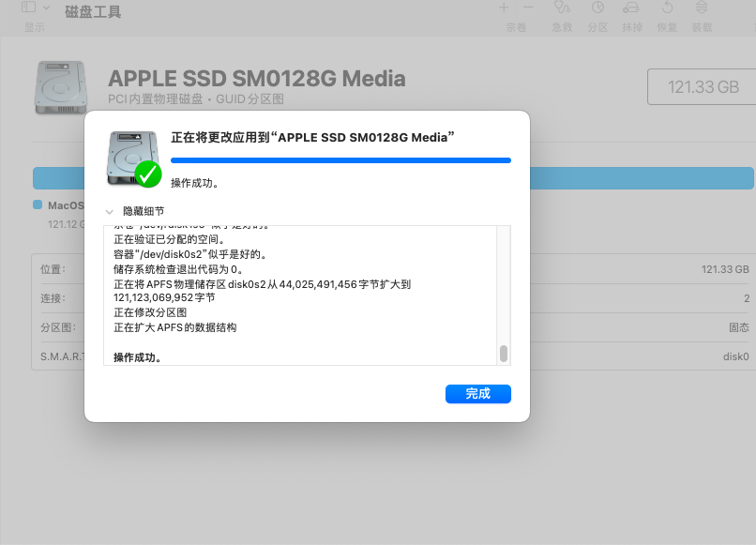This screenshot has width=756, height=545.
Task: Click the disk0 value in info table
Action: (x=735, y=356)
